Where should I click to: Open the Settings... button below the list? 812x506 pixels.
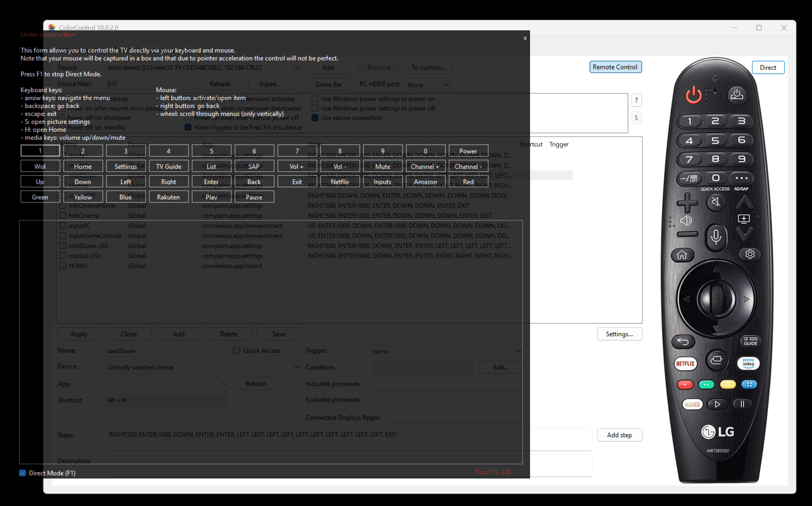pos(619,334)
